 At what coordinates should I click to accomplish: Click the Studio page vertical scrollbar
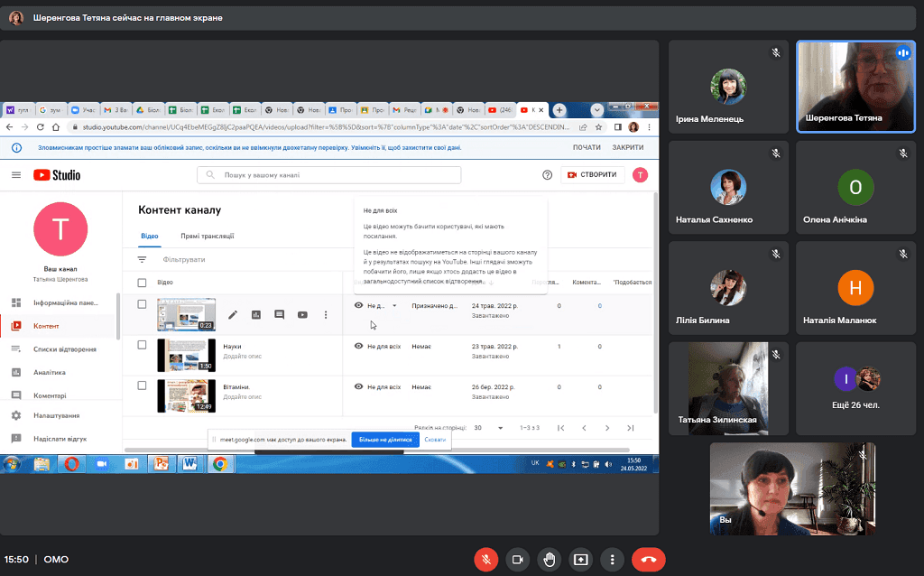click(x=656, y=303)
